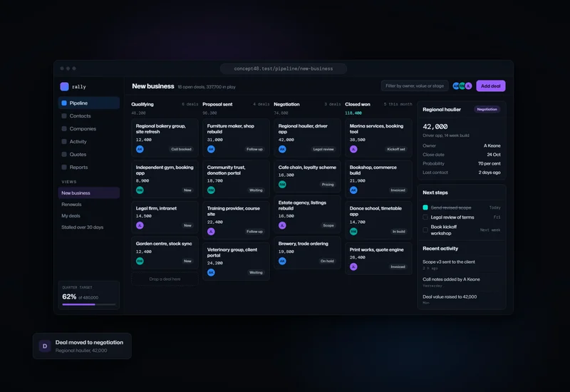570x392 pixels.
Task: Click the On hold tag on the Brewery card
Action: coord(327,261)
